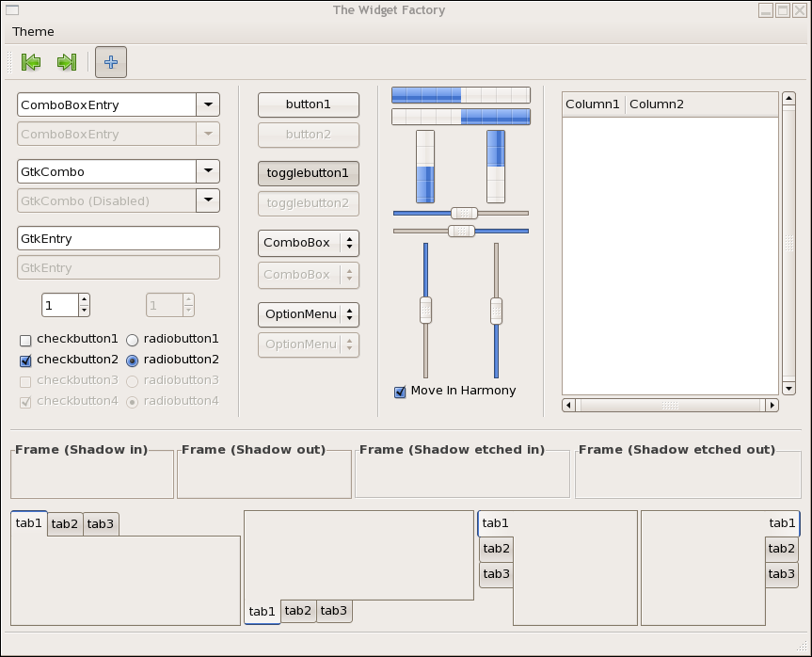Click the right vertical slider handle
Image resolution: width=812 pixels, height=657 pixels.
point(496,311)
